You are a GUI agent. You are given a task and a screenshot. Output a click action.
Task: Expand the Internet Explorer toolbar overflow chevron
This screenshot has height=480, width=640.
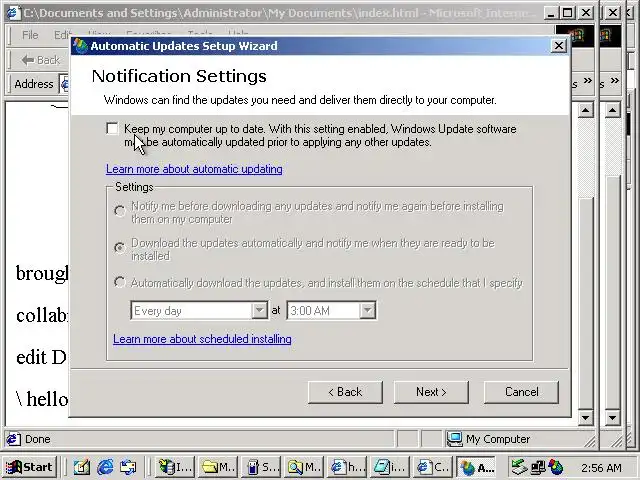587,80
